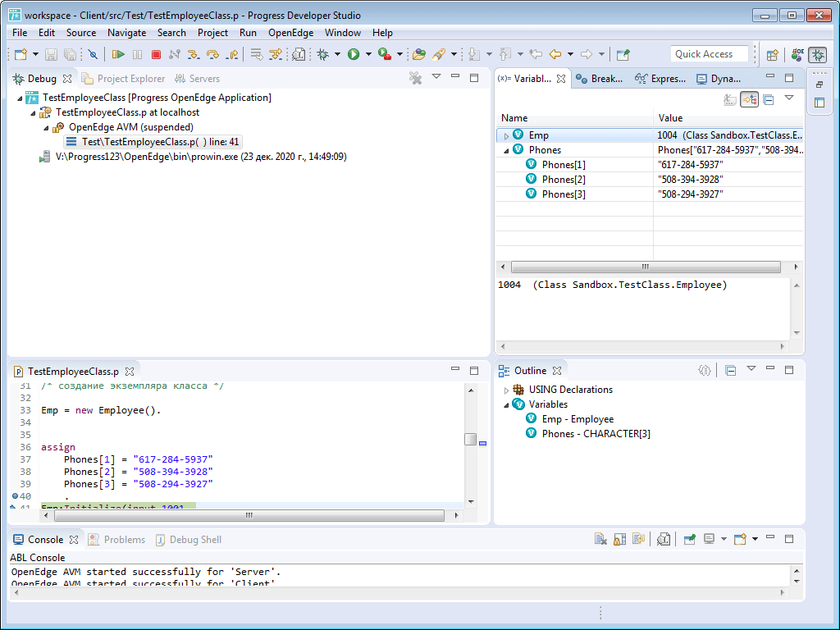Image resolution: width=840 pixels, height=630 pixels.
Task: Open the Debug view menu triangle
Action: (x=436, y=76)
